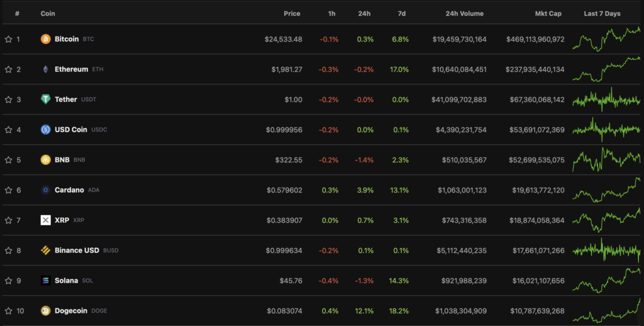
Task: Sort by the 7d change header
Action: click(402, 13)
